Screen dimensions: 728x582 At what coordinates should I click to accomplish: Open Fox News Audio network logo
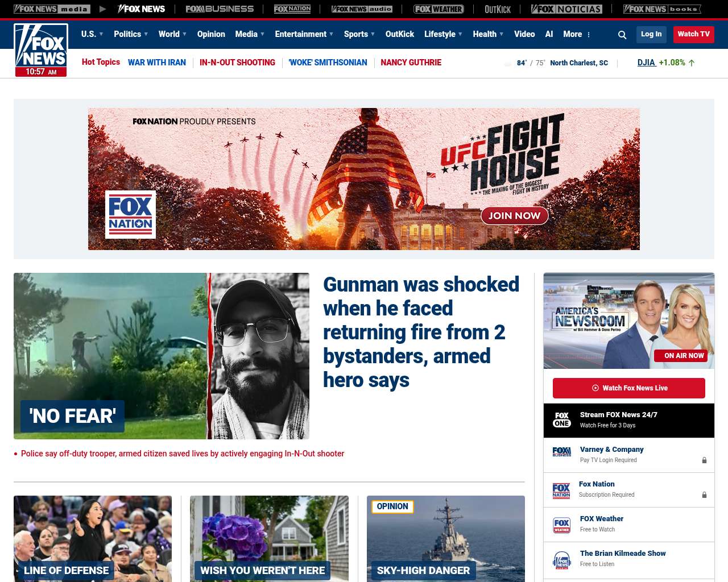[362, 9]
